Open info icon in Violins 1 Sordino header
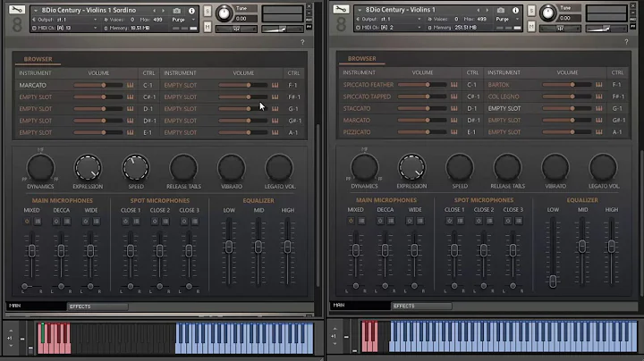Image resolution: width=644 pixels, height=361 pixels. (191, 11)
